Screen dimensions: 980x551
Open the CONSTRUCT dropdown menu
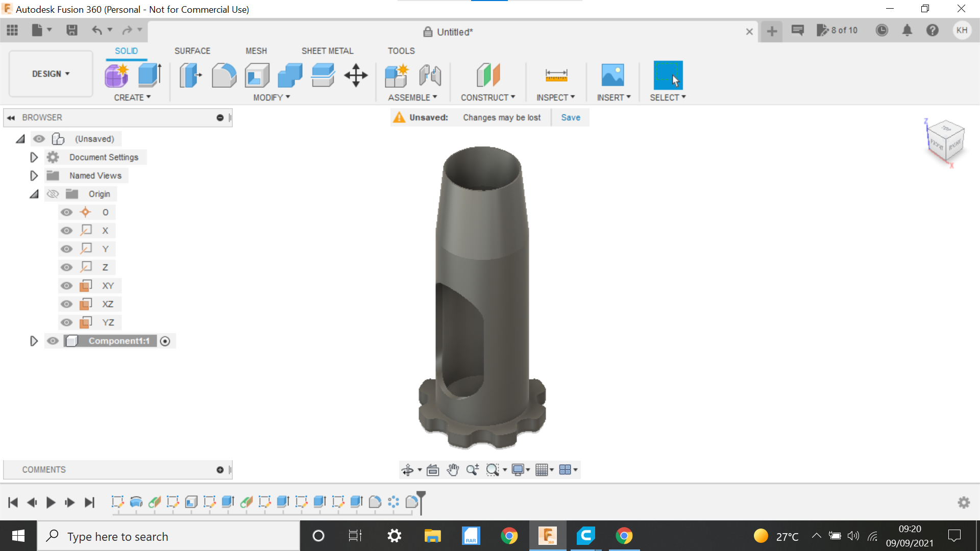[x=488, y=97]
